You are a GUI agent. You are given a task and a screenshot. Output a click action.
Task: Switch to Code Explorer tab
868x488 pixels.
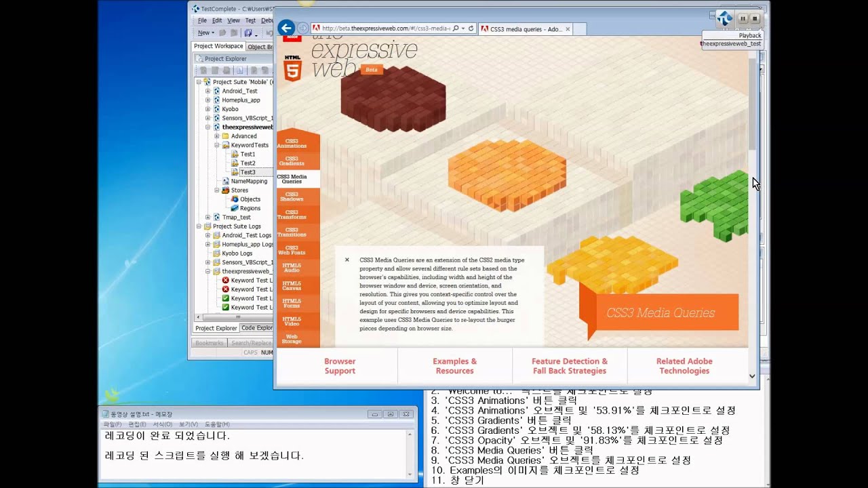pos(256,328)
